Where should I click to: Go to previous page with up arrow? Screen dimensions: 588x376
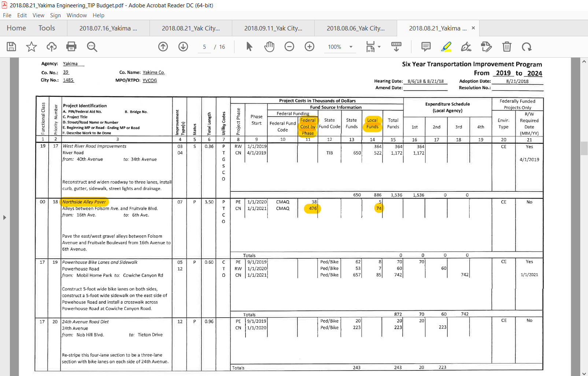[163, 47]
